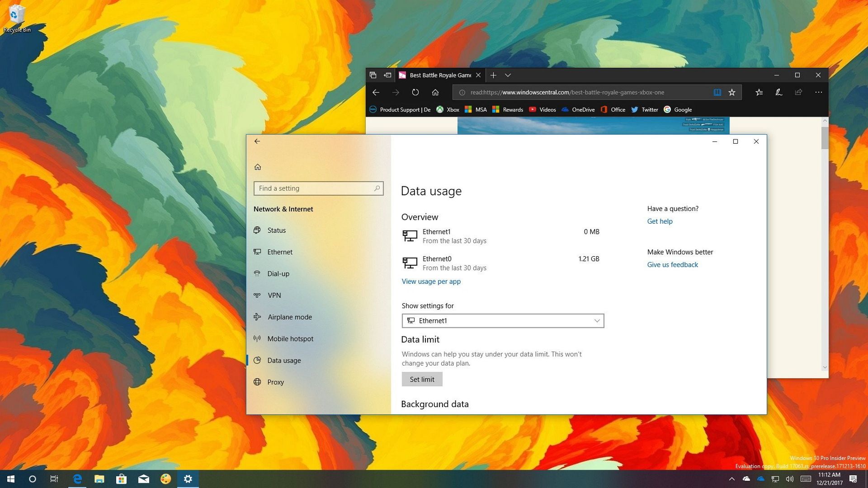Select VPN from the Network & Internet sidebar
The height and width of the screenshot is (488, 868).
pyautogui.click(x=274, y=295)
